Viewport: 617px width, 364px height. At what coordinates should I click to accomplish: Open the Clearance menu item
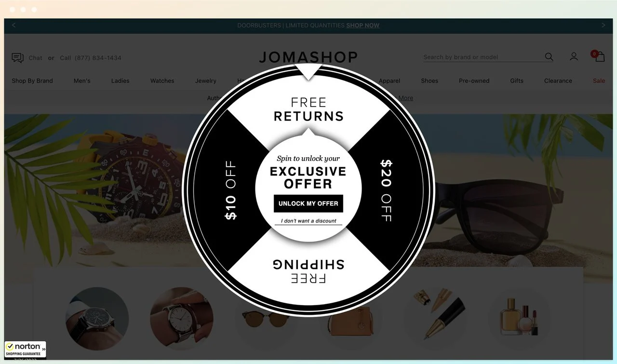558,81
